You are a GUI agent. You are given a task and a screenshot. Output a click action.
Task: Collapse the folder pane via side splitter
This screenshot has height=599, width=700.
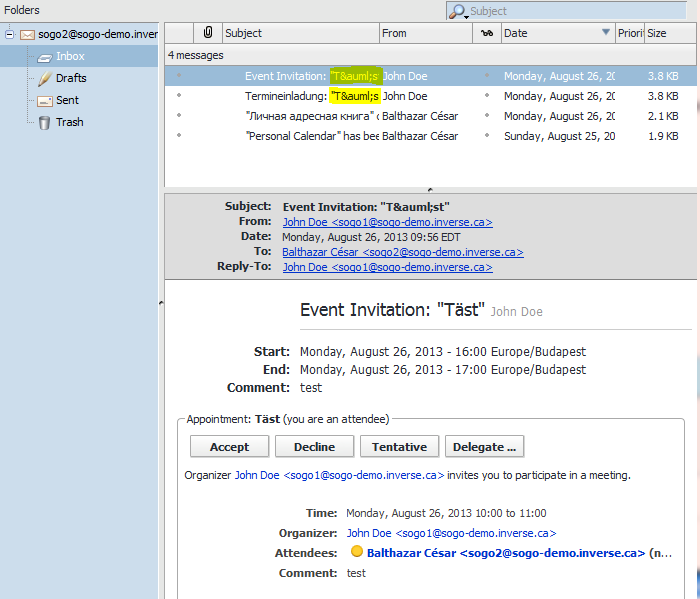[x=161, y=302]
